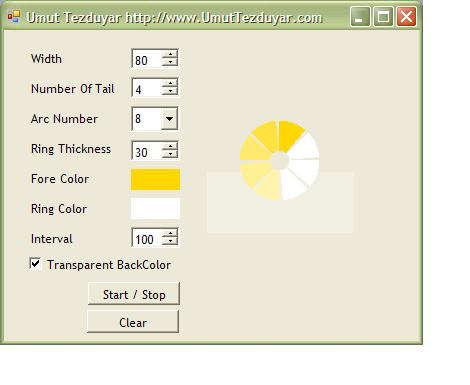The image size is (470, 385).
Task: Lower Ring Thickness using down arrow
Action: pyautogui.click(x=170, y=154)
